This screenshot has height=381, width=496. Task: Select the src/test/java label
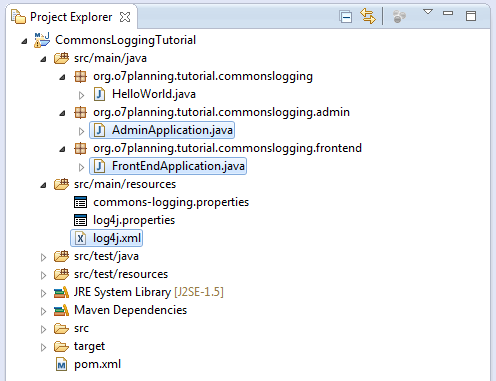click(106, 256)
